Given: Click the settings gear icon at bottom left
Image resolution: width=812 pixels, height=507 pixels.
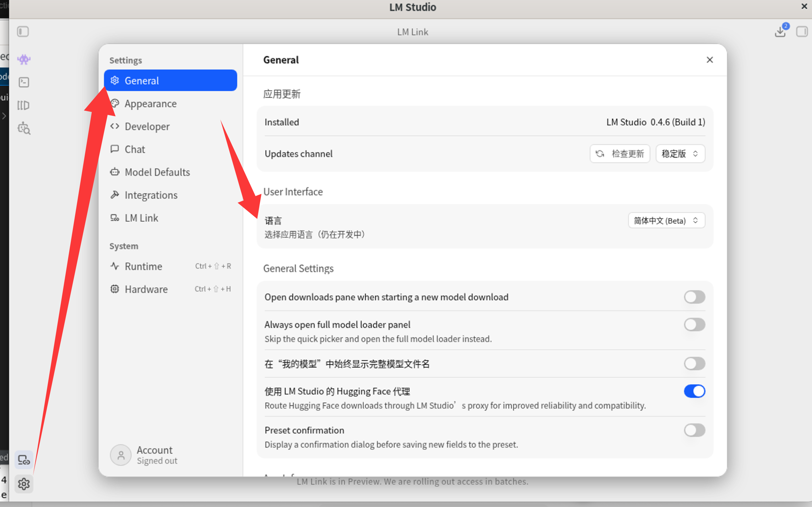Looking at the screenshot, I should point(24,484).
